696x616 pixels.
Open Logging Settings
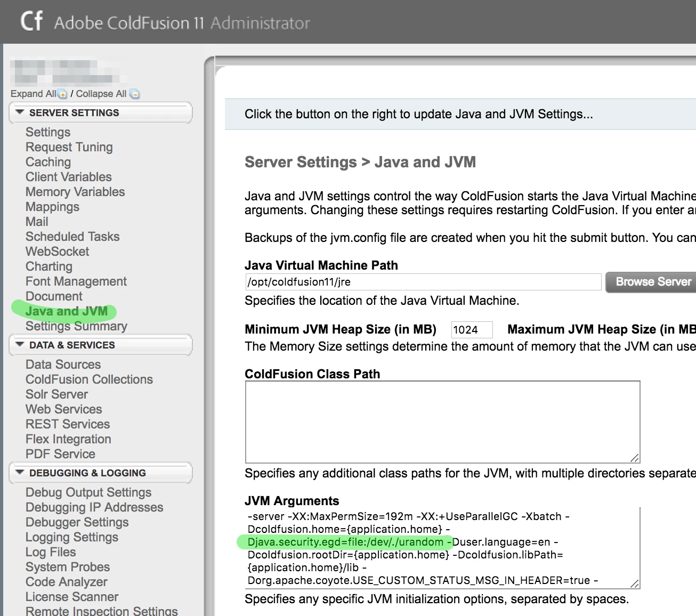tap(72, 537)
